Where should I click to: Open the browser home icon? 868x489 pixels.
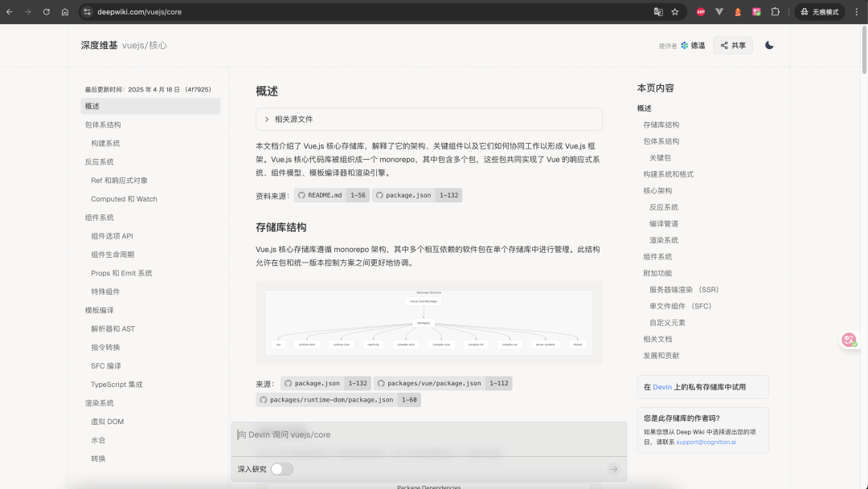coord(65,11)
